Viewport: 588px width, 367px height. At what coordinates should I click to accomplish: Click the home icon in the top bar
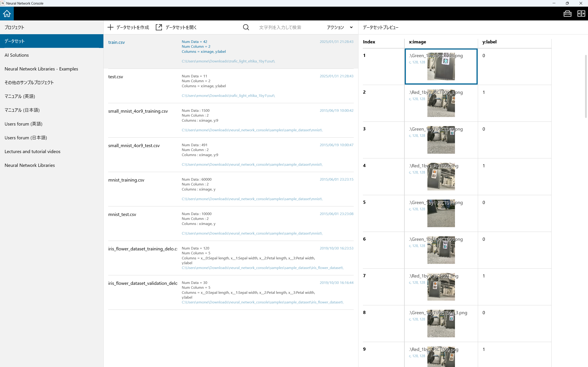pos(7,14)
